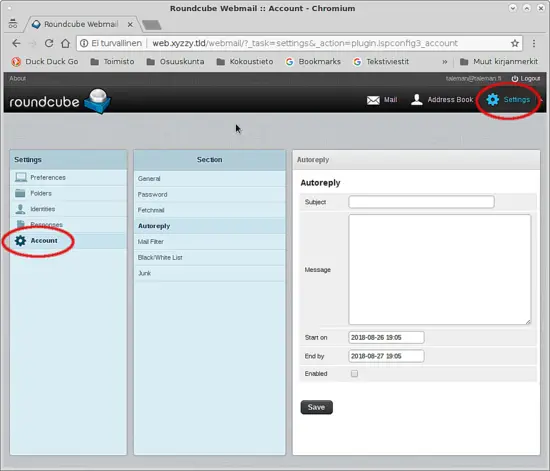Click the Subject input field
The width and height of the screenshot is (550, 471).
[421, 202]
